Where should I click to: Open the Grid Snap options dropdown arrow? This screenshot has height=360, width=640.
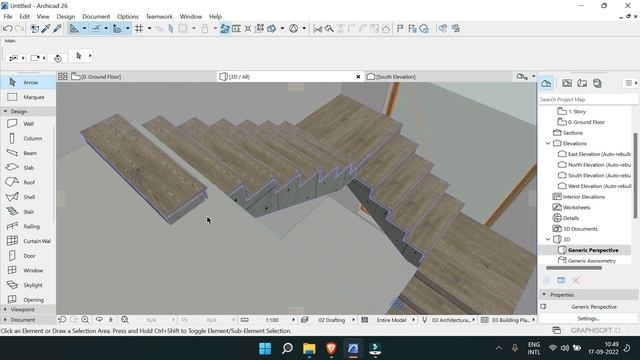point(149,29)
